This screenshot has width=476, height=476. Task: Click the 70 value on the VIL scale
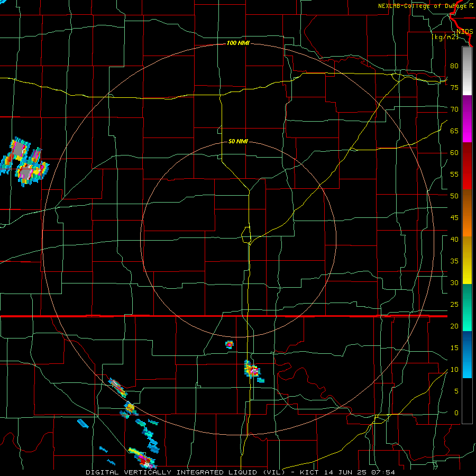(x=454, y=109)
